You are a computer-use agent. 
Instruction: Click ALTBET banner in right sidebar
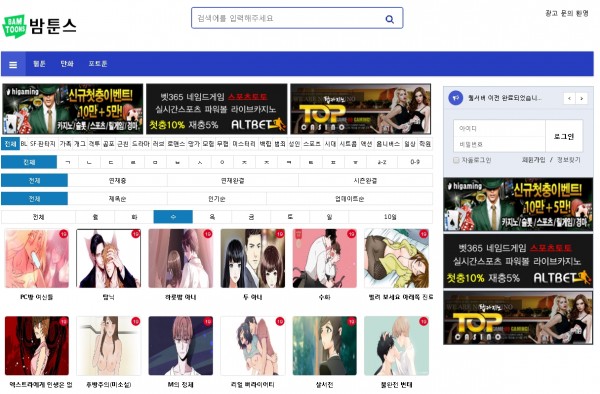tap(518, 261)
